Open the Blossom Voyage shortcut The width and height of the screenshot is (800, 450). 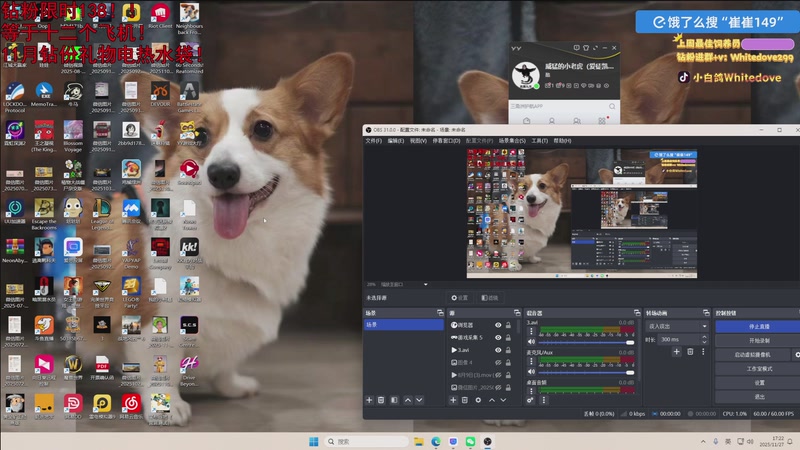click(x=73, y=137)
